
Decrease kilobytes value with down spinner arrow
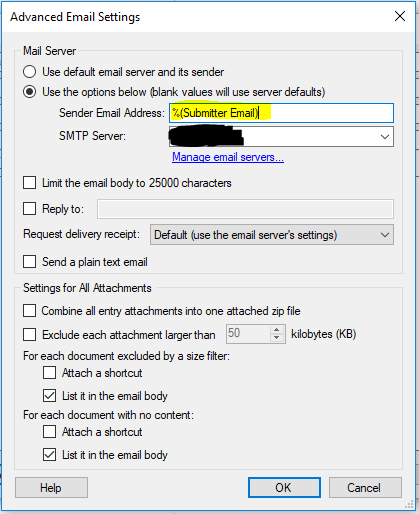276,338
